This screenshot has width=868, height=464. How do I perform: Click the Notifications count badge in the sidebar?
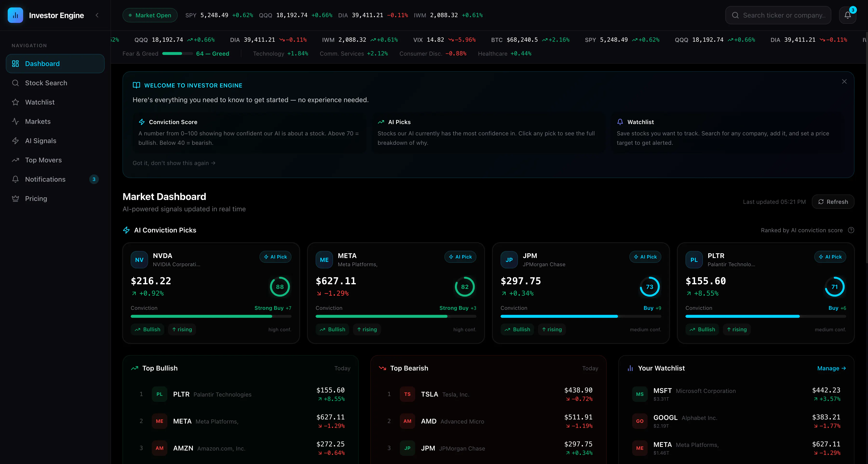(x=94, y=179)
